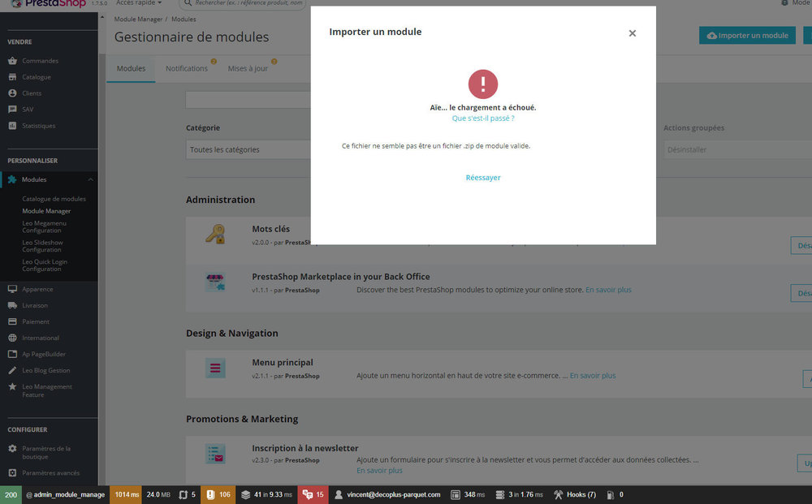The height and width of the screenshot is (504, 812).
Task: Click the Hooks (7) icon
Action: [558, 495]
